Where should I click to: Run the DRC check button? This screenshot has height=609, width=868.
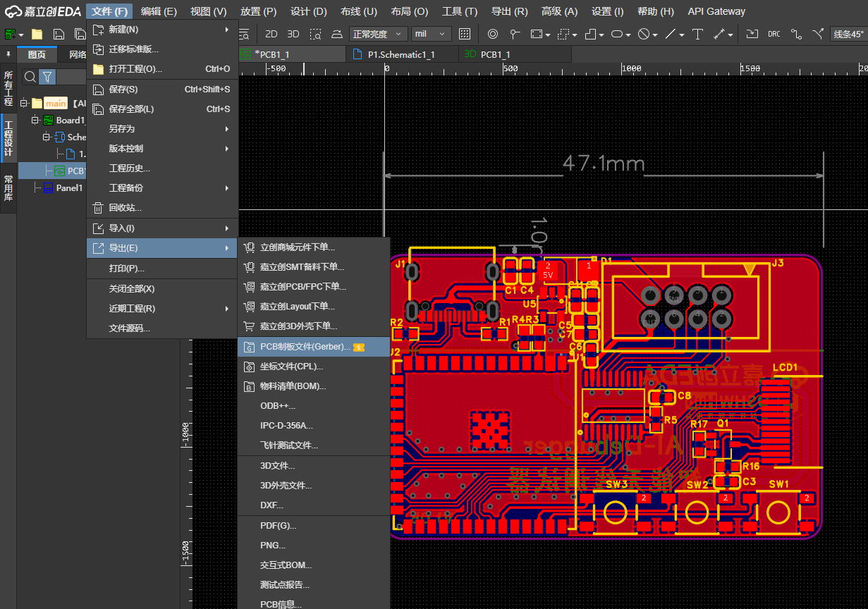[774, 34]
